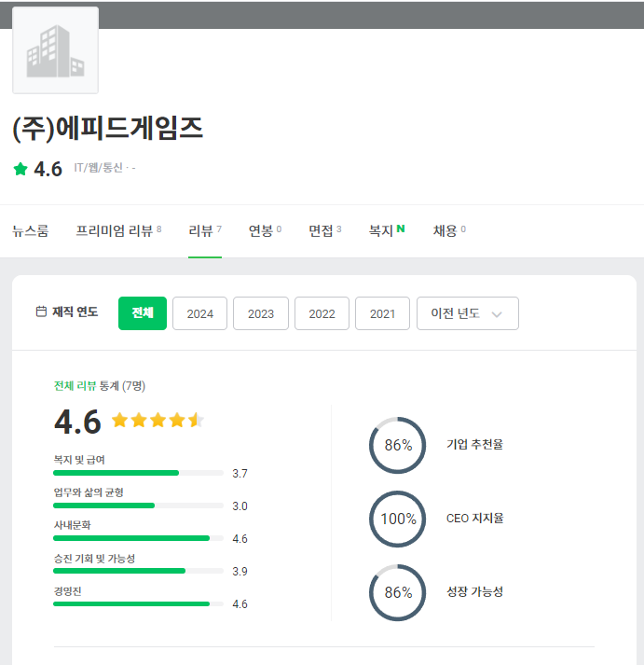
Task: Click the (주)에피드게임즈 company name
Action: (x=108, y=128)
